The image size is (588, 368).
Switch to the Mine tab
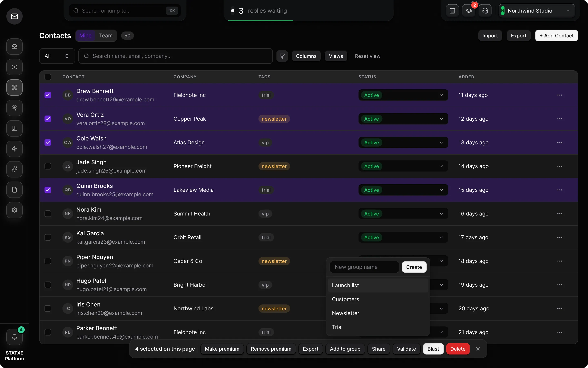coord(86,36)
